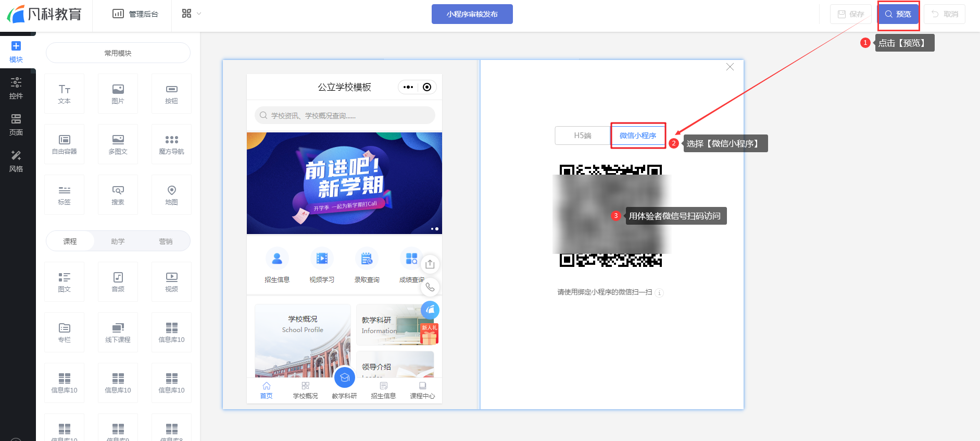Image resolution: width=980 pixels, height=441 pixels.
Task: Open 管理后台 admin console
Action: [x=135, y=14]
